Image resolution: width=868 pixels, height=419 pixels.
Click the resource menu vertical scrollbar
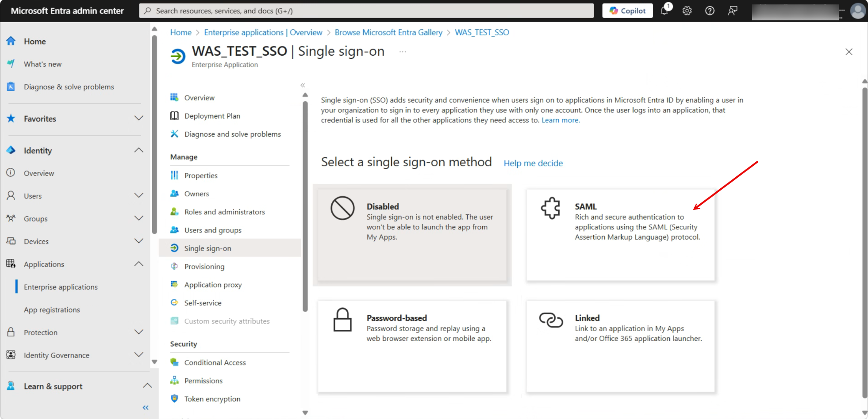pyautogui.click(x=305, y=206)
